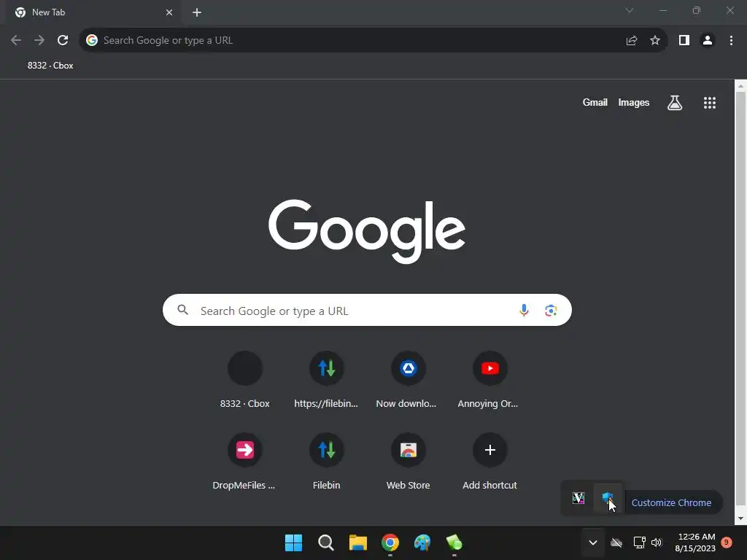Screen dimensions: 747x560
Task: Open the Annoying Or... YouTube shortcut
Action: point(489,381)
